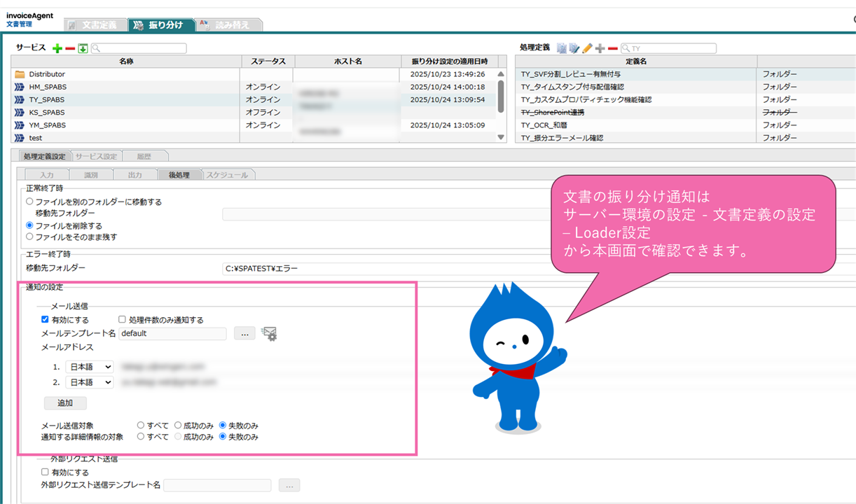Select すべて for メール送信対象
Screen dimensions: 856x504
coord(141,425)
